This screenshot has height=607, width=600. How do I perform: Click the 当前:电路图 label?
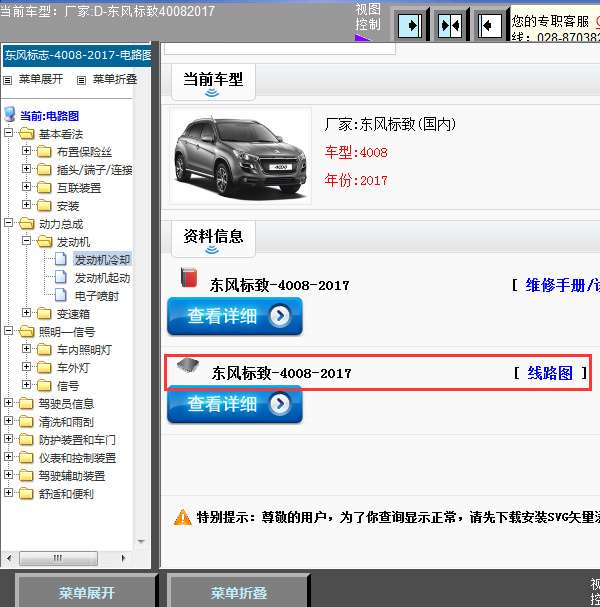coord(50,116)
